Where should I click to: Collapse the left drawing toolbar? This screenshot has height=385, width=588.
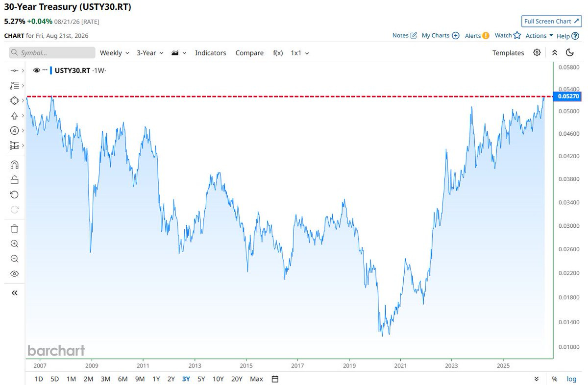[14, 292]
